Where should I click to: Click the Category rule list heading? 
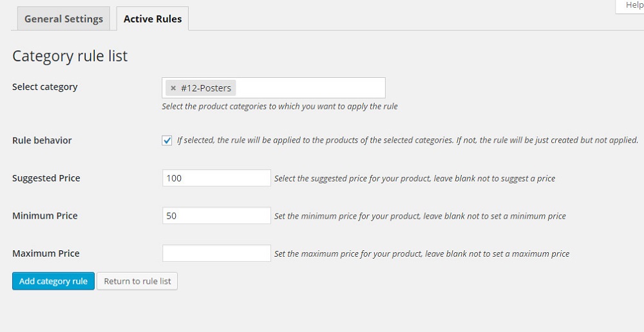pos(70,56)
